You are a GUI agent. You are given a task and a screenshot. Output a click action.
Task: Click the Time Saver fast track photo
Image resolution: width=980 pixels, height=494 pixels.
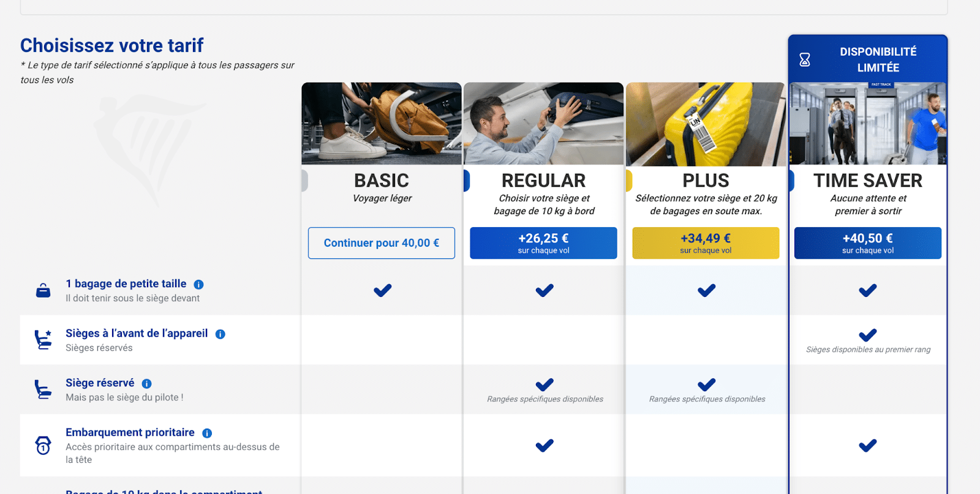tap(867, 124)
